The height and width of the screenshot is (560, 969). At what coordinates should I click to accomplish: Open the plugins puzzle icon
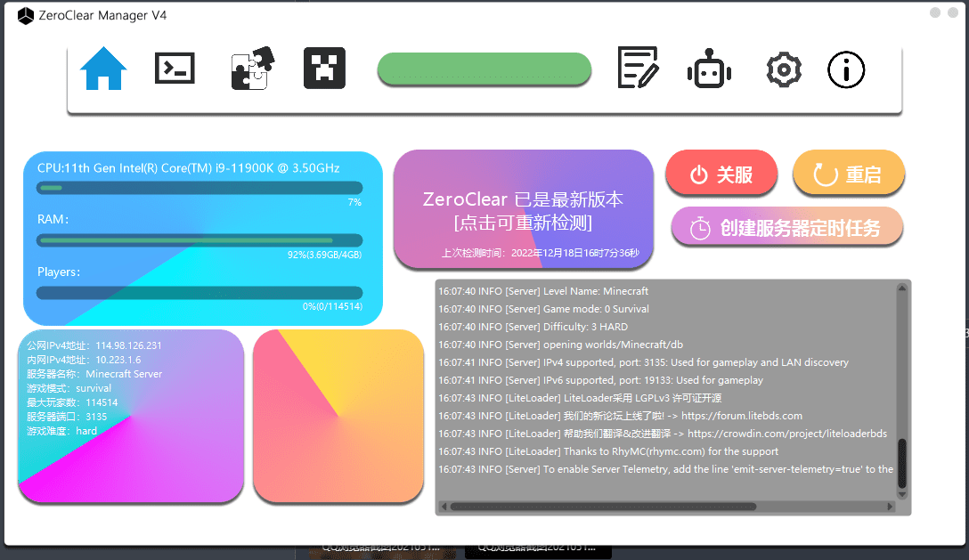pos(252,68)
